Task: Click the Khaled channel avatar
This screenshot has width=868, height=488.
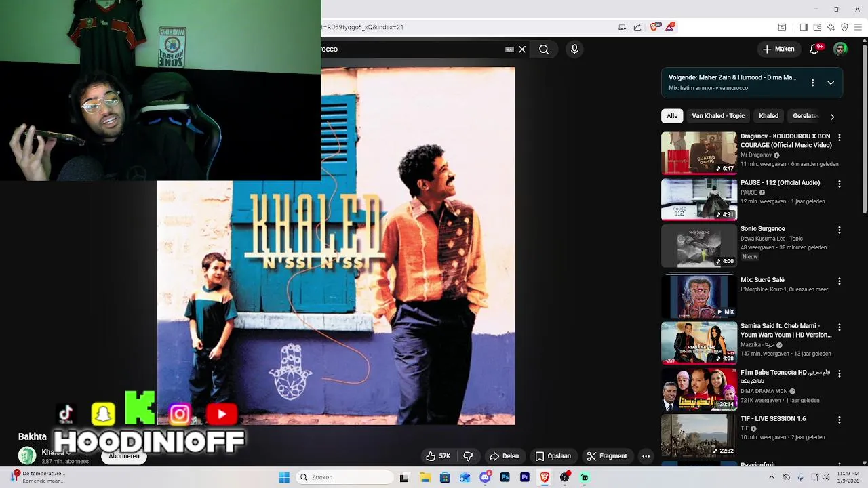Action: point(27,455)
